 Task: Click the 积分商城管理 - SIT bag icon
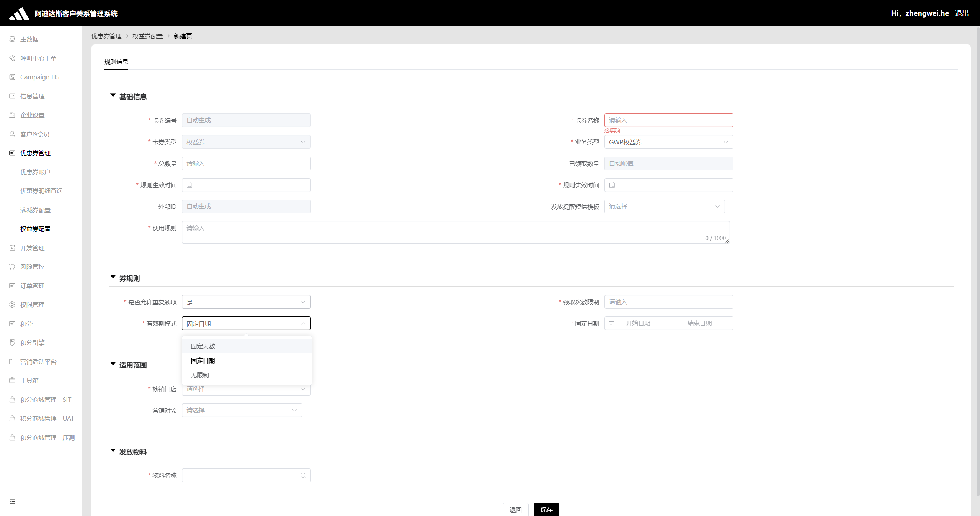12,400
